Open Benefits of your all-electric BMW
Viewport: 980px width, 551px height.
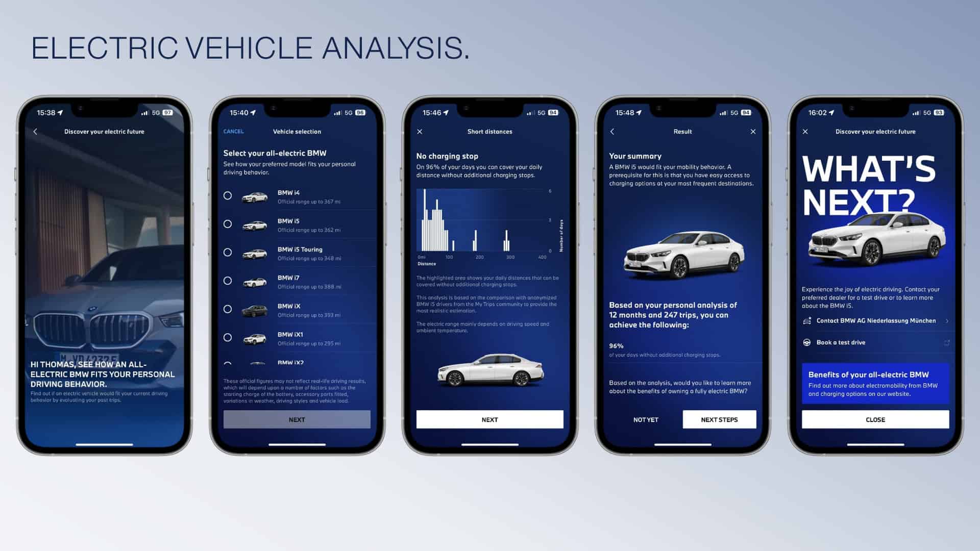point(874,384)
